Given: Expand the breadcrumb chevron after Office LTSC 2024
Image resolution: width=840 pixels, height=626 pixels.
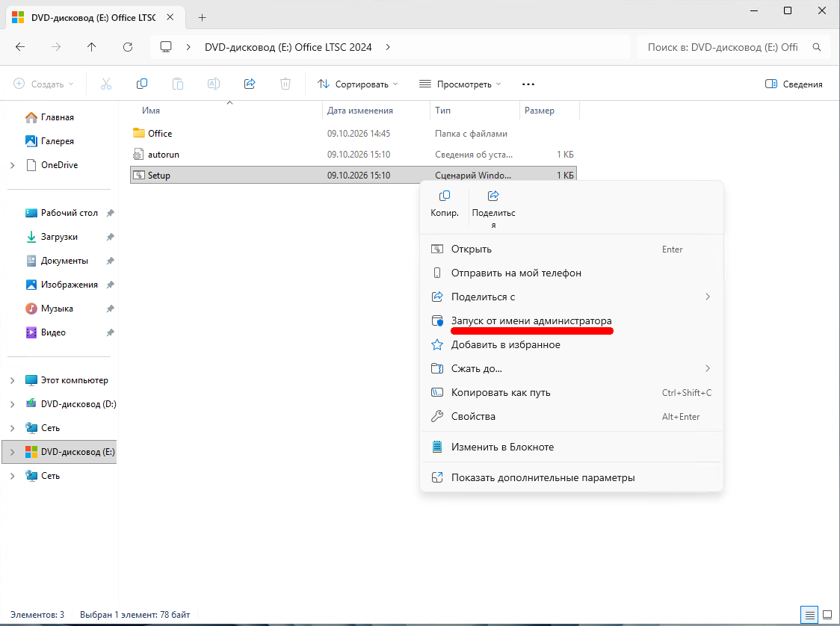Looking at the screenshot, I should (388, 47).
